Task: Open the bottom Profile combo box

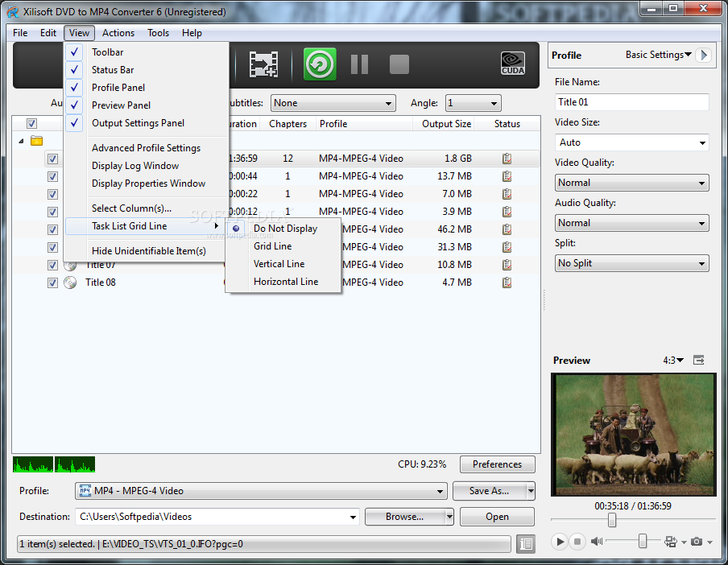Action: [261, 491]
